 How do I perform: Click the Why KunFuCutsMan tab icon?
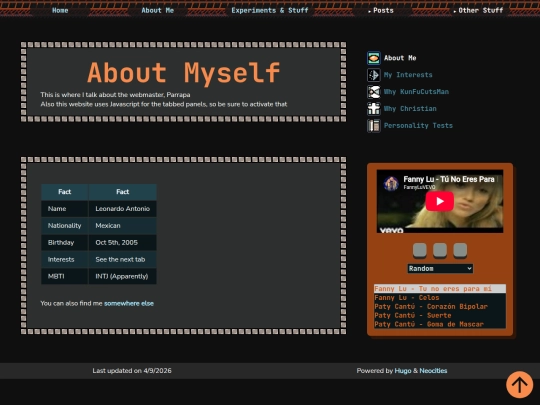pyautogui.click(x=374, y=92)
